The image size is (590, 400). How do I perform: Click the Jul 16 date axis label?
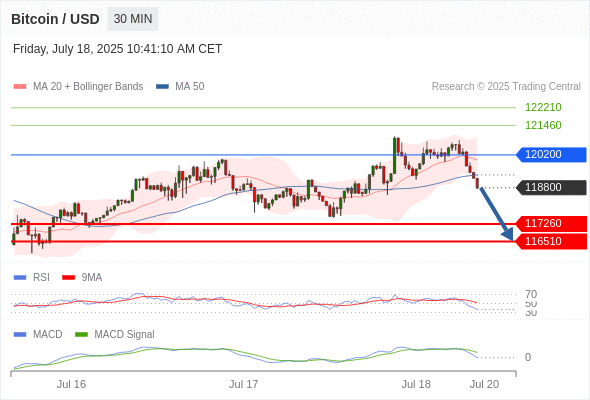pos(71,384)
